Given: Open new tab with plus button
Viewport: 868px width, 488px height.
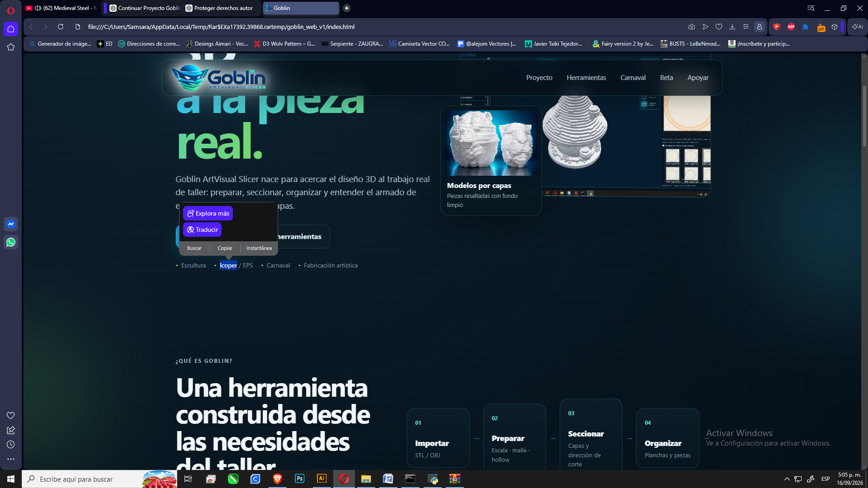Looking at the screenshot, I should (347, 8).
